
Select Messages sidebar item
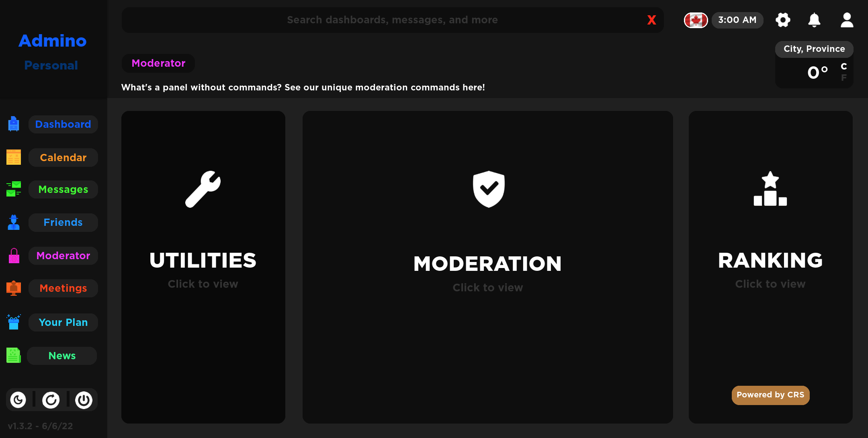pyautogui.click(x=63, y=189)
